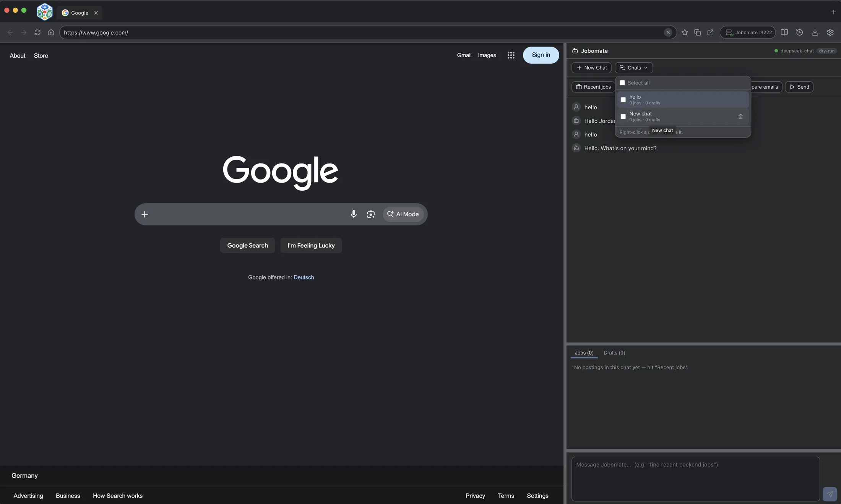Open the Settings footer link

coord(537,496)
